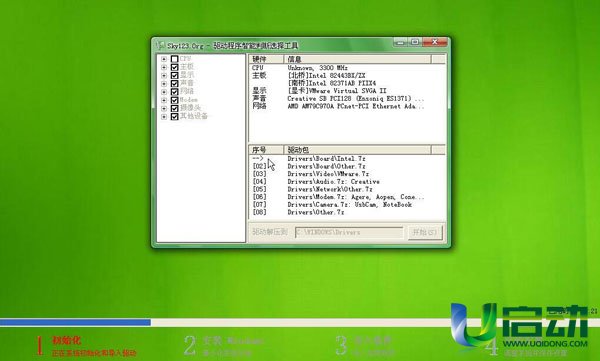
Task: Expand the 摄像头 tree node
Action: coord(164,108)
